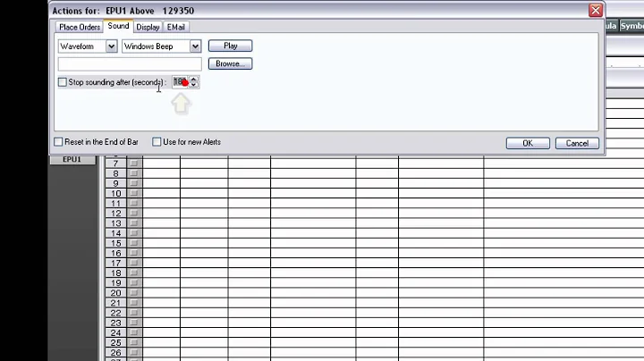Viewport: 644px width, 361px height.
Task: Select row number 16
Action: (115, 253)
